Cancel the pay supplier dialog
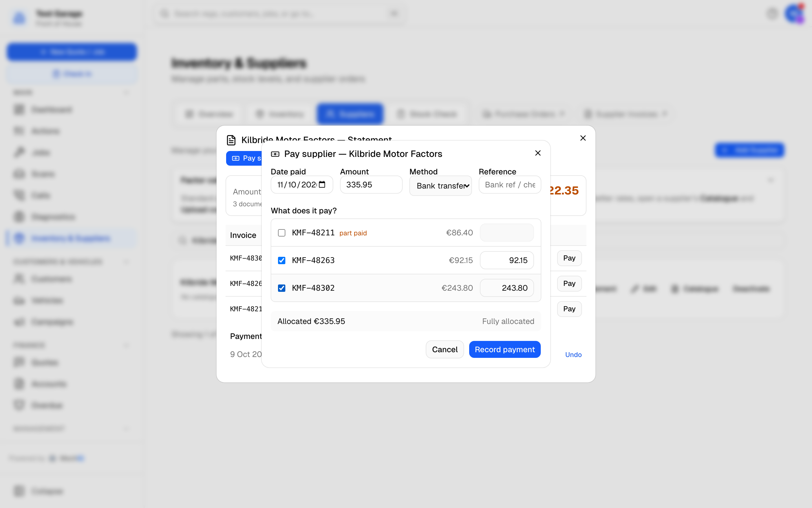Viewport: 812px width, 508px height. pos(445,349)
